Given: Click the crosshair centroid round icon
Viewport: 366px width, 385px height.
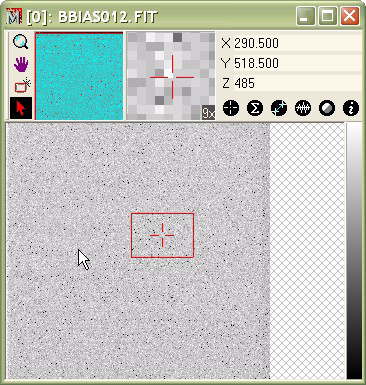Looking at the screenshot, I should tap(231, 108).
